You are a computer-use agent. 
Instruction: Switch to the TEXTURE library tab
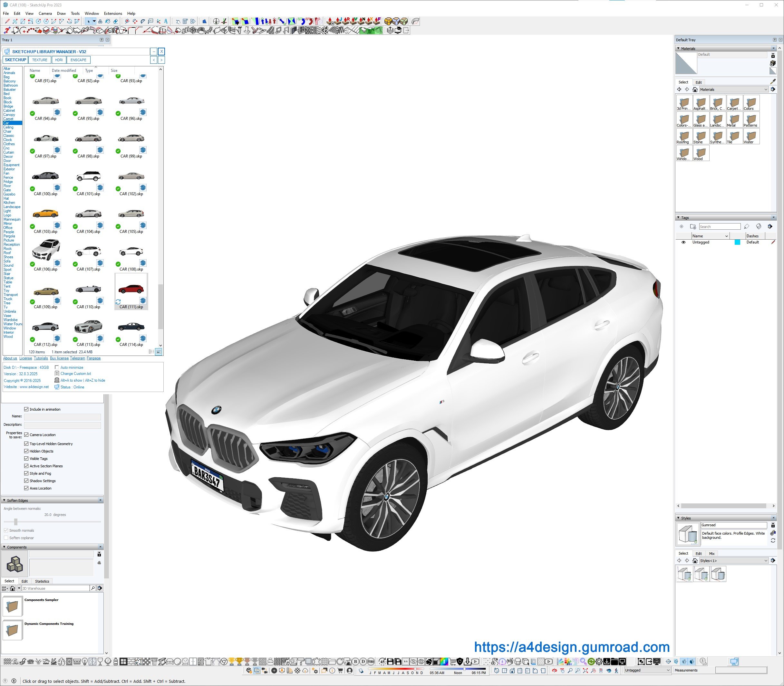(x=40, y=60)
